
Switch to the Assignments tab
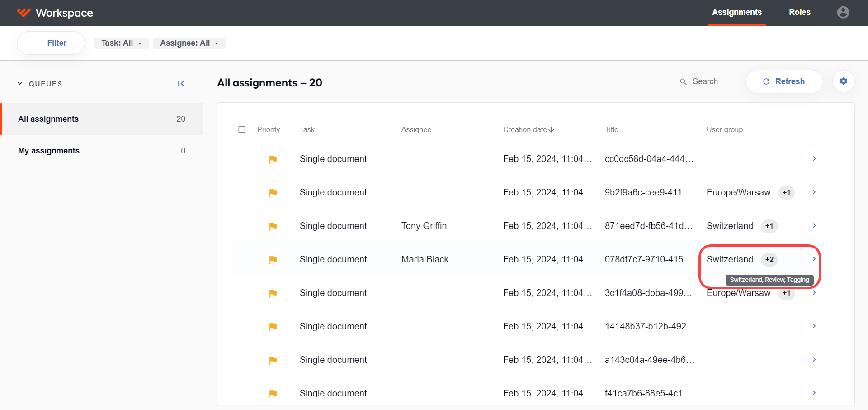pos(737,12)
